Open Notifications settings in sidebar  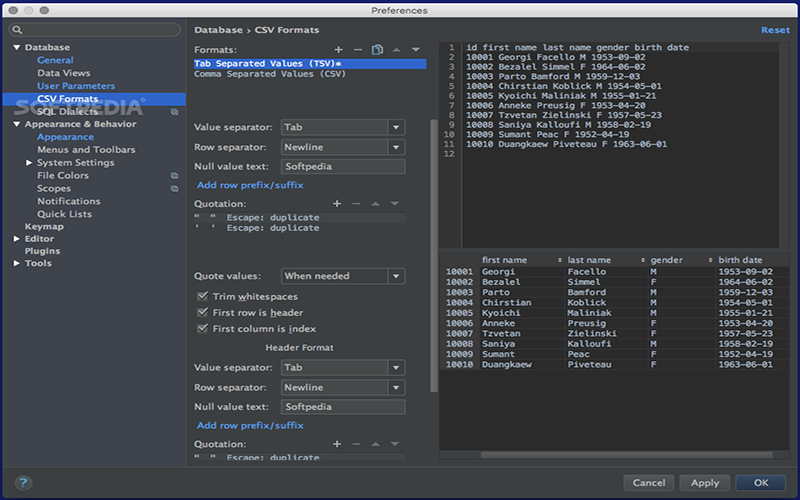coord(69,201)
